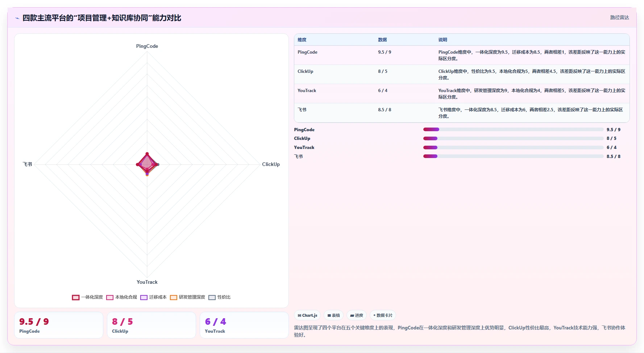Click the ClickUp progress bar

click(x=513, y=138)
